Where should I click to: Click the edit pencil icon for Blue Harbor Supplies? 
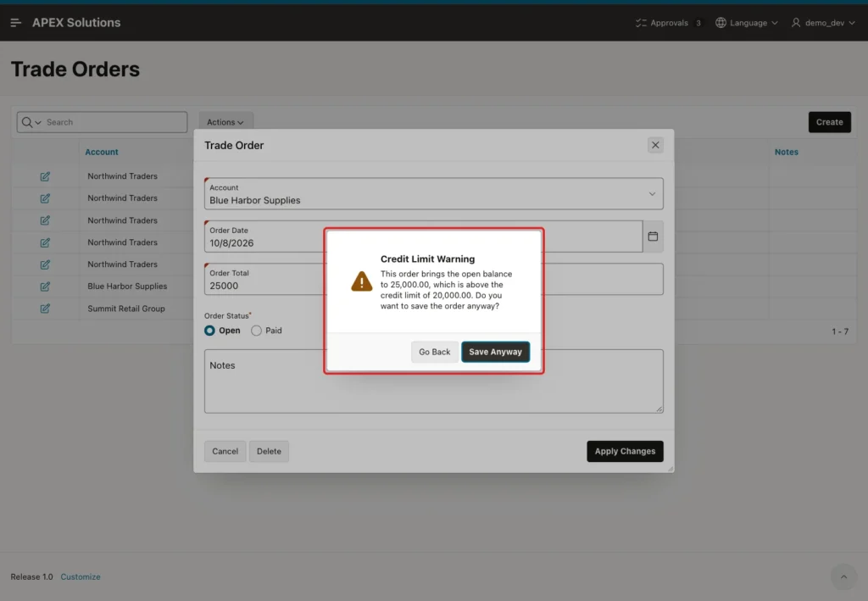click(45, 287)
